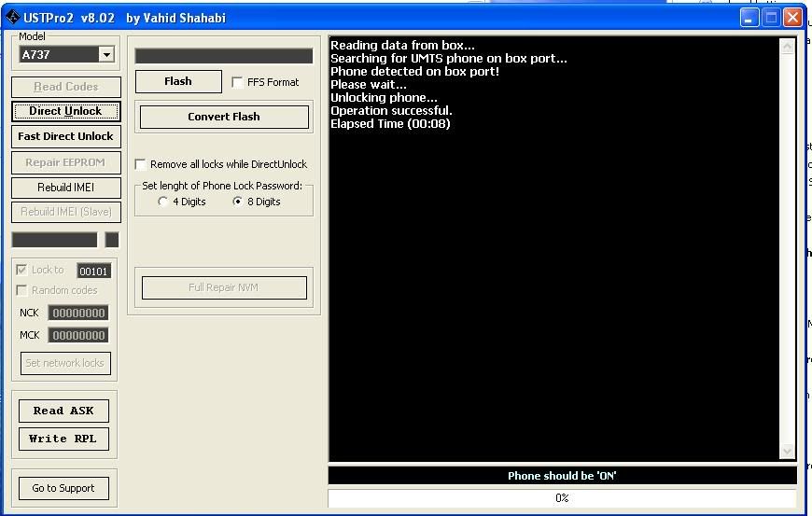Click the Rebuild IMEI (Slave) button
This screenshot has width=812, height=516.
65,212
